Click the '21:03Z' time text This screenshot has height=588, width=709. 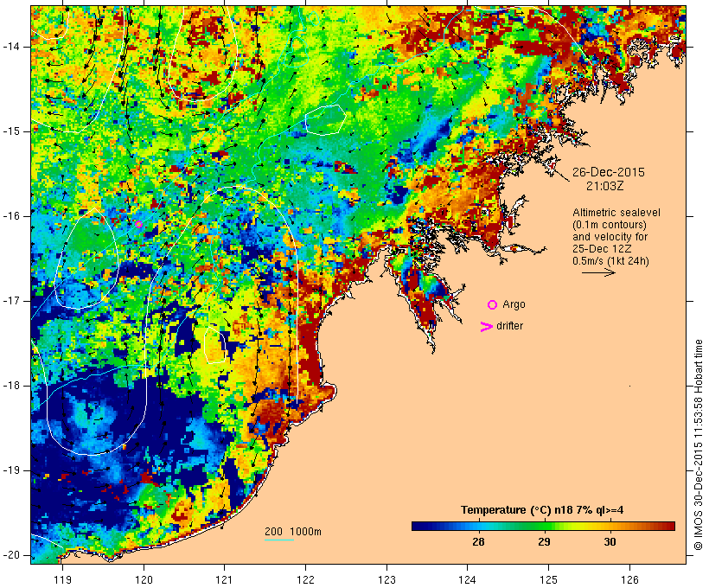[605, 186]
